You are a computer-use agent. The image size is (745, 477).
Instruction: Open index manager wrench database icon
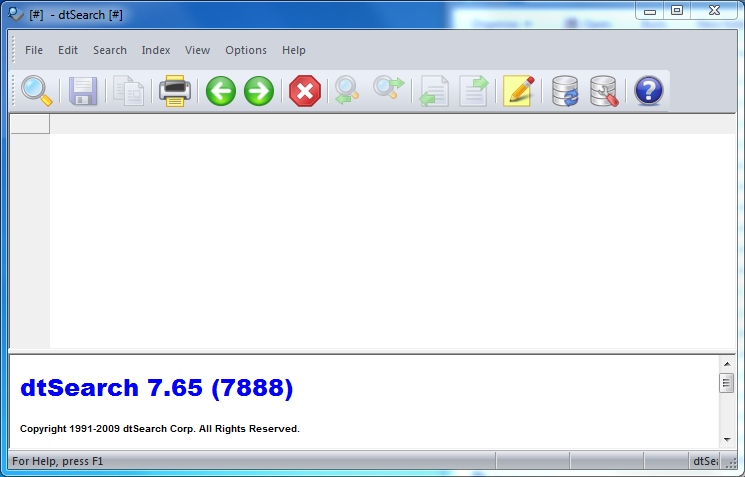point(604,91)
